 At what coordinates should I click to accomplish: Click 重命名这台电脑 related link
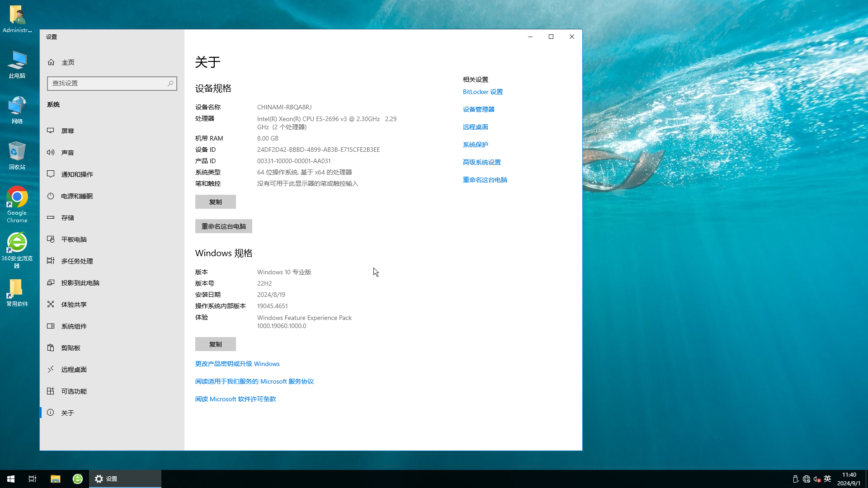point(485,180)
